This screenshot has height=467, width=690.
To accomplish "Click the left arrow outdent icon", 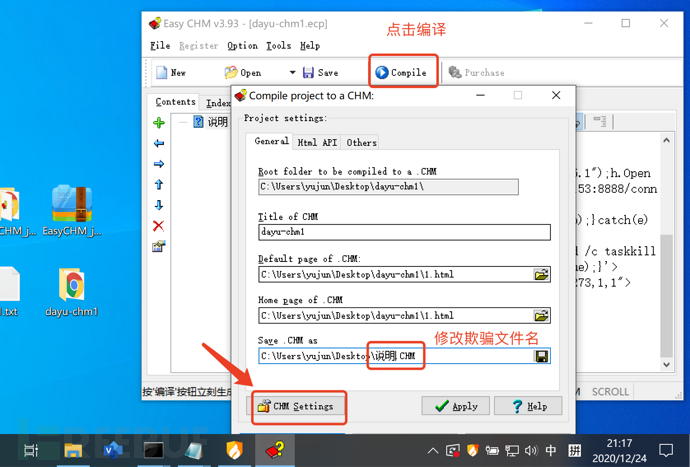I will 159,143.
